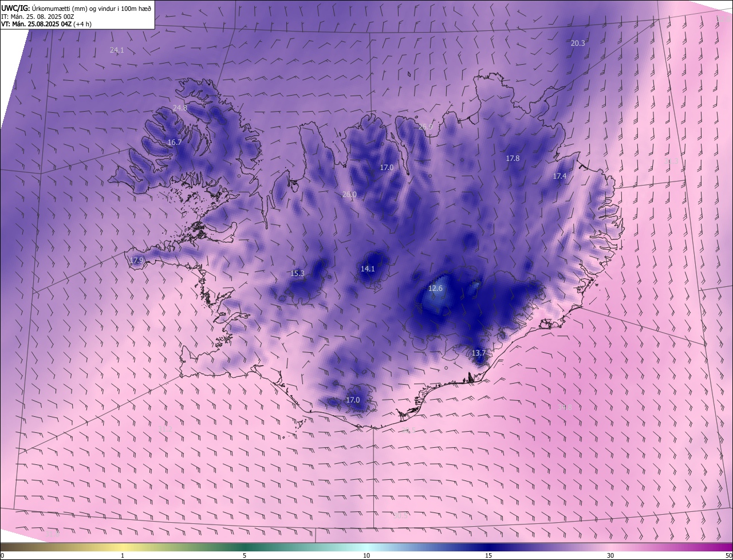Click the '15' tick on the color scale

(488, 555)
